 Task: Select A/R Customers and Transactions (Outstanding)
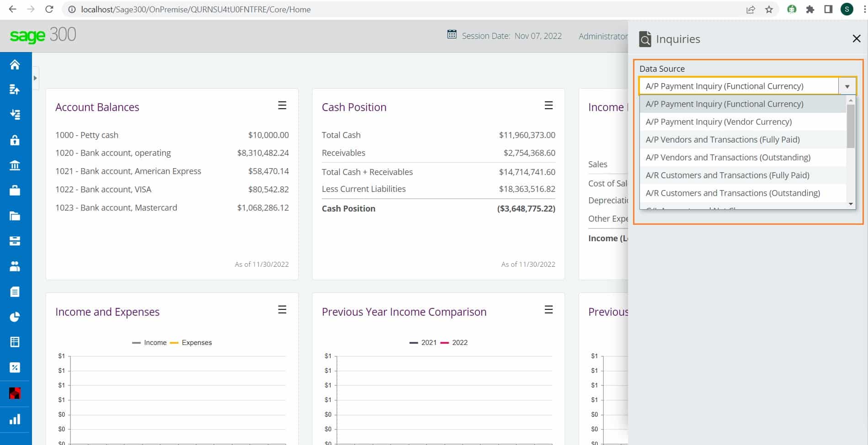[x=743, y=193]
